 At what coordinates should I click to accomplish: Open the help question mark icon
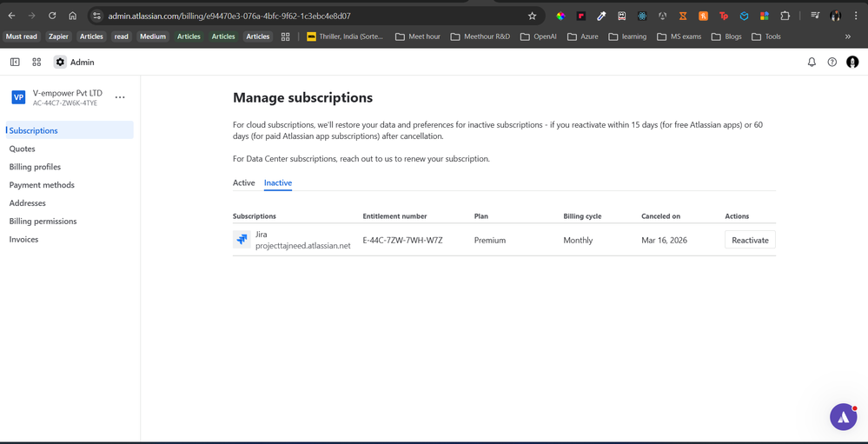point(832,63)
